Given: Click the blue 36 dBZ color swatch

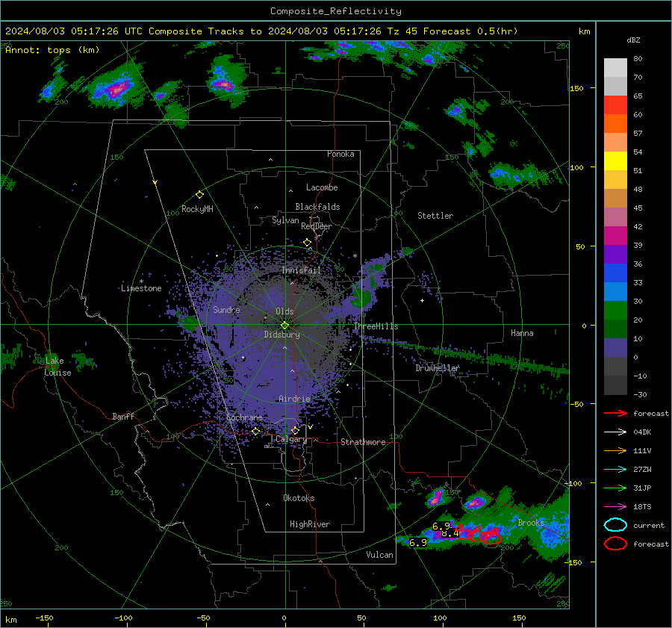Looking at the screenshot, I should [x=615, y=273].
